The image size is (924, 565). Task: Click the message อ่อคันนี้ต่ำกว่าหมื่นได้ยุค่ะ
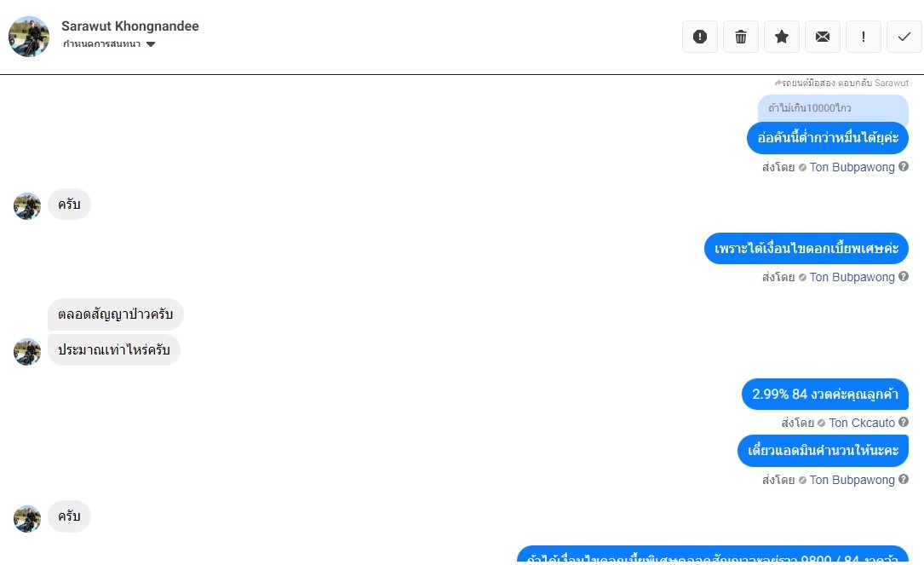click(x=828, y=138)
